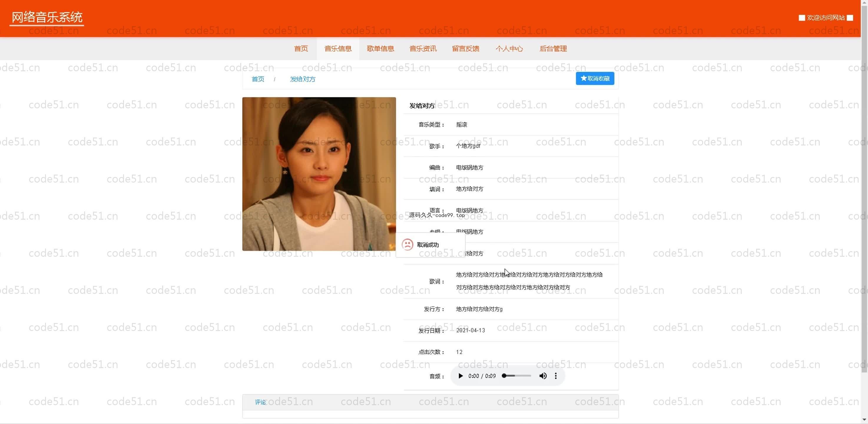Click the sad face icon in 取消成功 toast
Image resolution: width=868 pixels, height=424 pixels.
tap(408, 244)
